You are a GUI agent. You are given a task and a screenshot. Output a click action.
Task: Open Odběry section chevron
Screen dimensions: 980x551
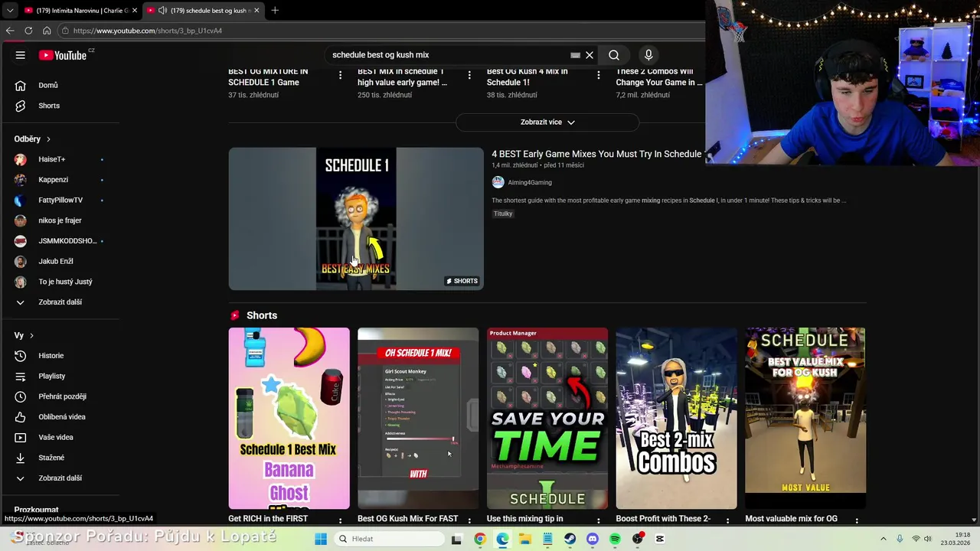point(48,139)
